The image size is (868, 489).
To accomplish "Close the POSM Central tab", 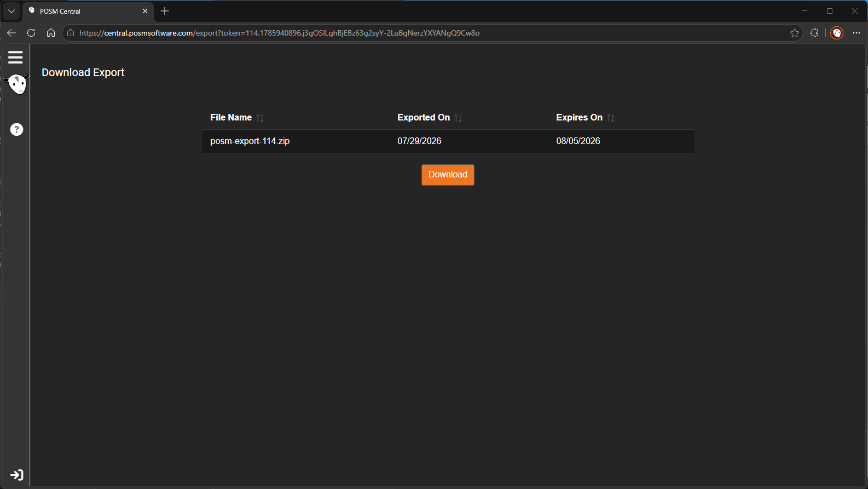I will tap(145, 11).
